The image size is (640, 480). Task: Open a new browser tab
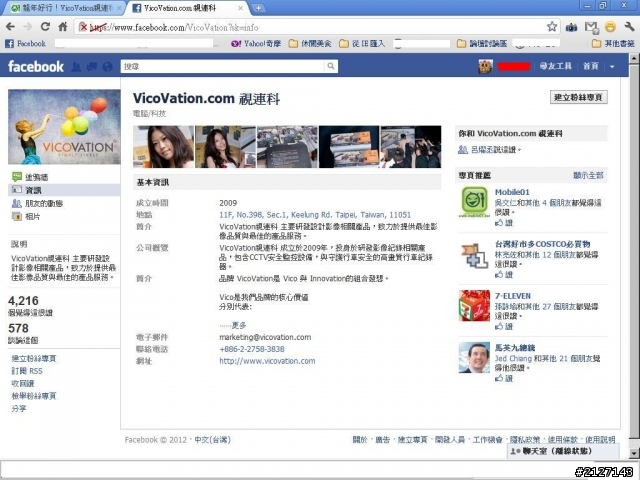coord(258,8)
